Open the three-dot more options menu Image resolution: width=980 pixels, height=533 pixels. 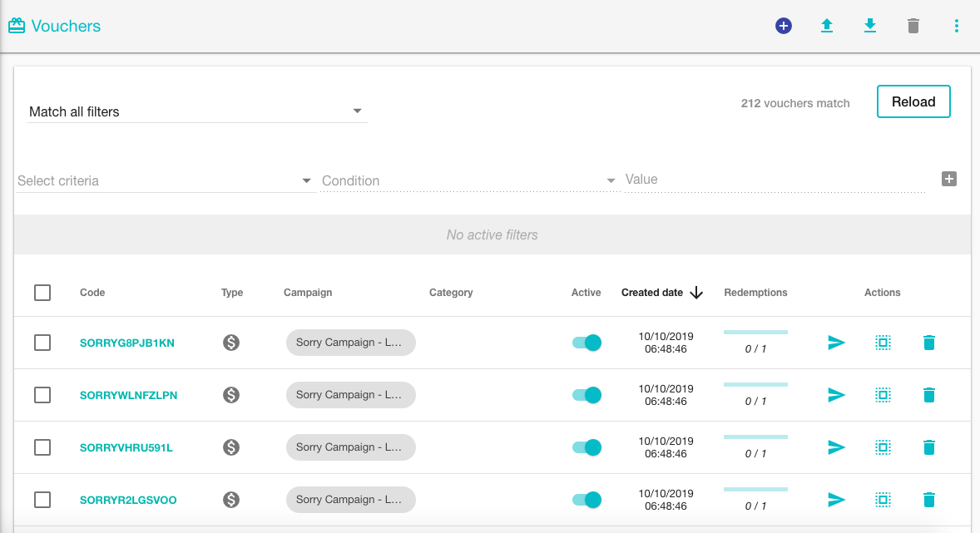(956, 26)
